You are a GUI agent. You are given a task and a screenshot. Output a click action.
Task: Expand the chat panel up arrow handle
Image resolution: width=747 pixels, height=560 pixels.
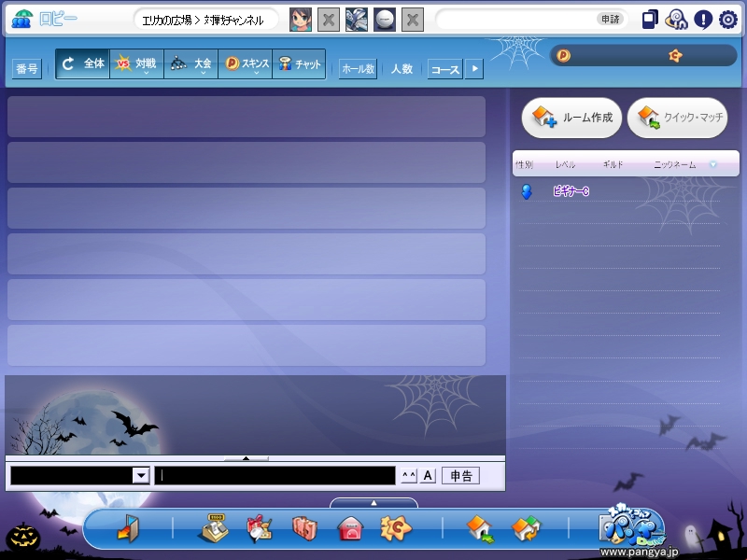[247, 458]
